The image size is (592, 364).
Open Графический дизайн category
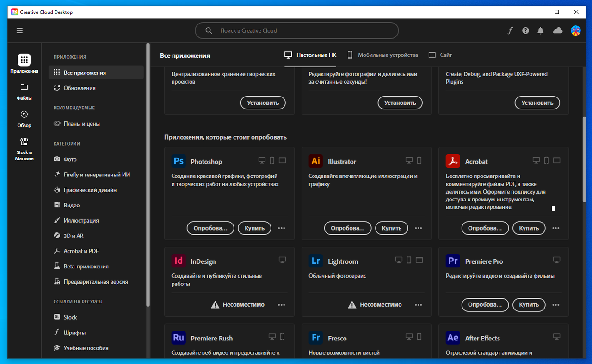(x=96, y=190)
